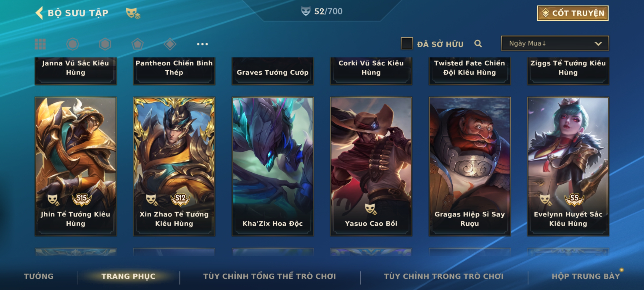Screen dimensions: 644x290
Task: Select the diamond rarity filter icon
Action: [170, 44]
